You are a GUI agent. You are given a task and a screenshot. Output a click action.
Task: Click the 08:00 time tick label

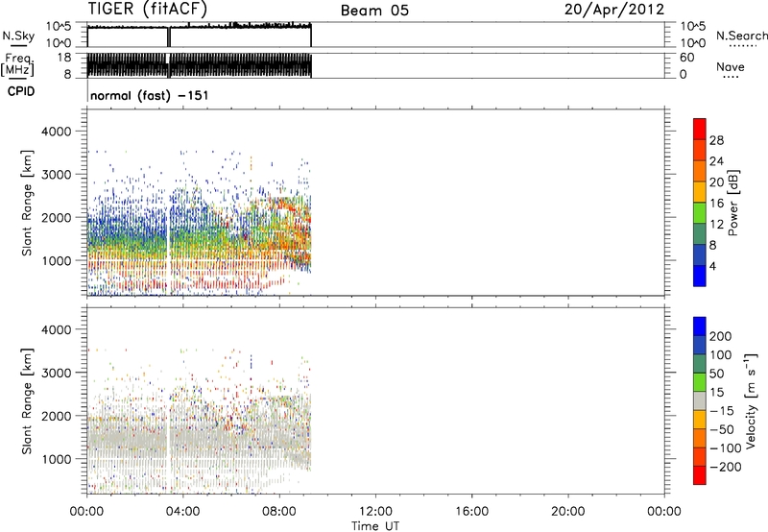pos(279,512)
